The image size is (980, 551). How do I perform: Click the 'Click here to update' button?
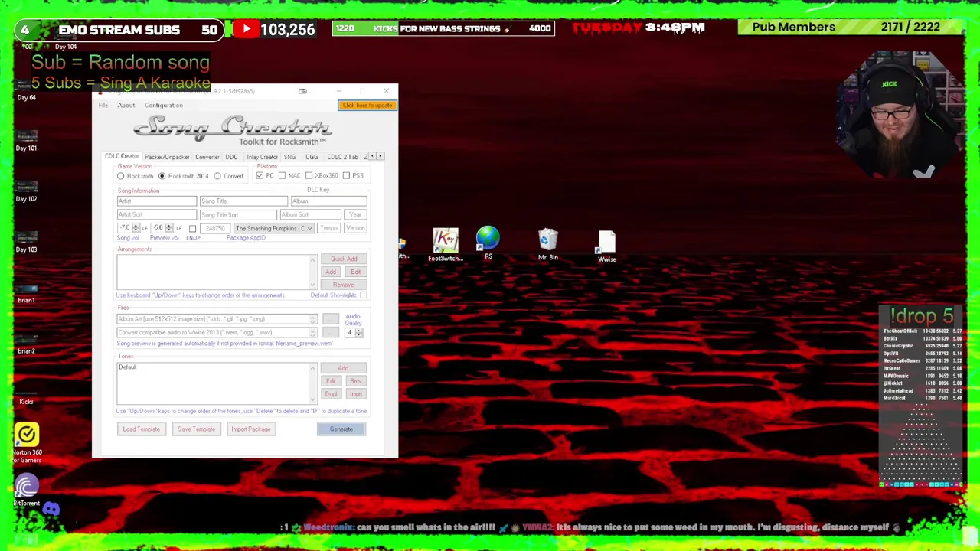(367, 106)
